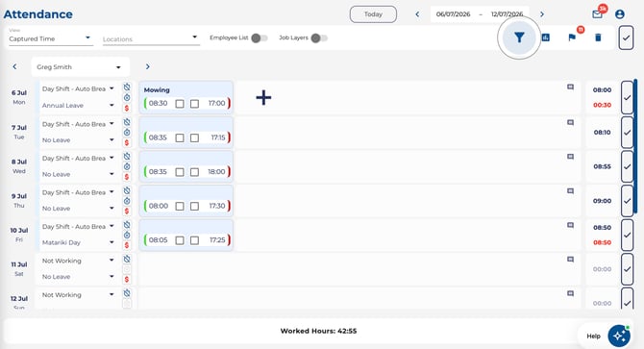This screenshot has height=349, width=644.
Task: Open the 7 Jul No Leave dropdown
Action: [78, 140]
